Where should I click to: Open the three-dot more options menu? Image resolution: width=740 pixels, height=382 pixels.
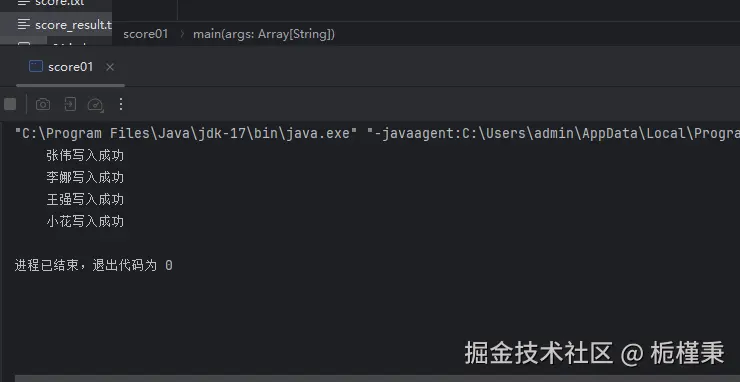pyautogui.click(x=121, y=104)
